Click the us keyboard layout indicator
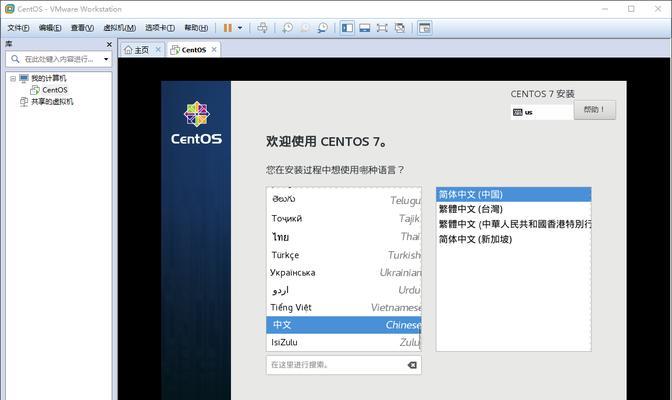Viewport: 672px width, 400px height. coord(542,112)
